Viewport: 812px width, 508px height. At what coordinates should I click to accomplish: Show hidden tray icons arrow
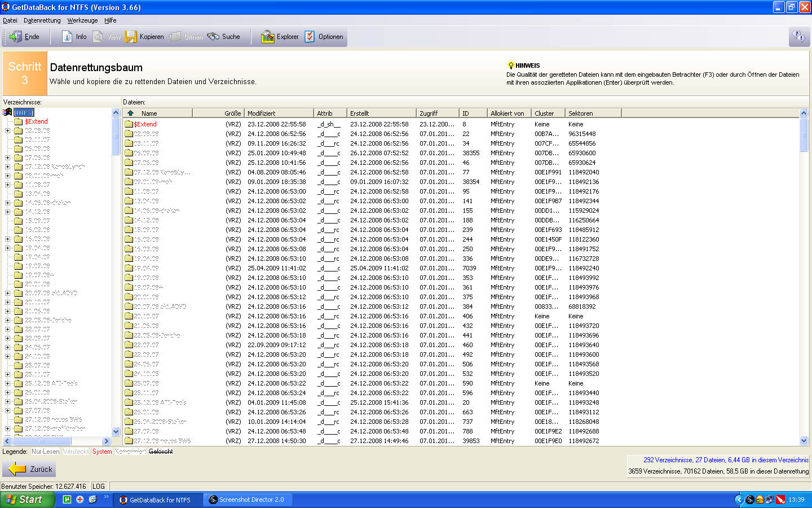tap(739, 500)
